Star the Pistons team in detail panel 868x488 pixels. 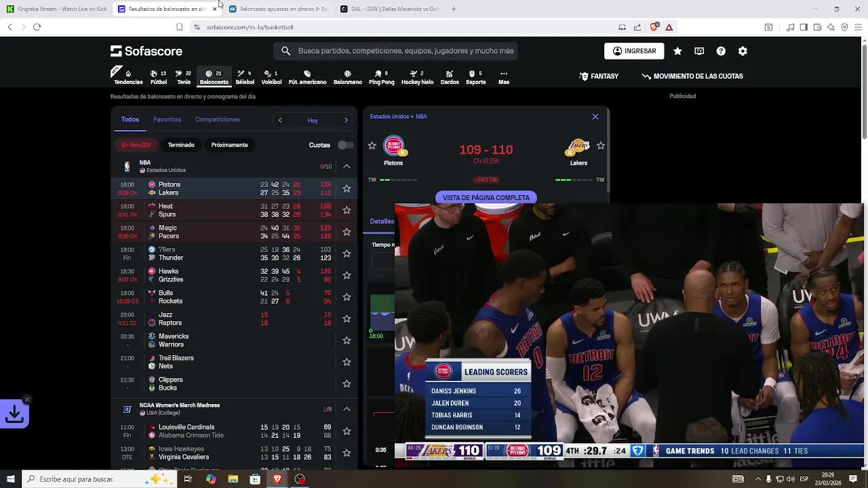pyautogui.click(x=372, y=145)
